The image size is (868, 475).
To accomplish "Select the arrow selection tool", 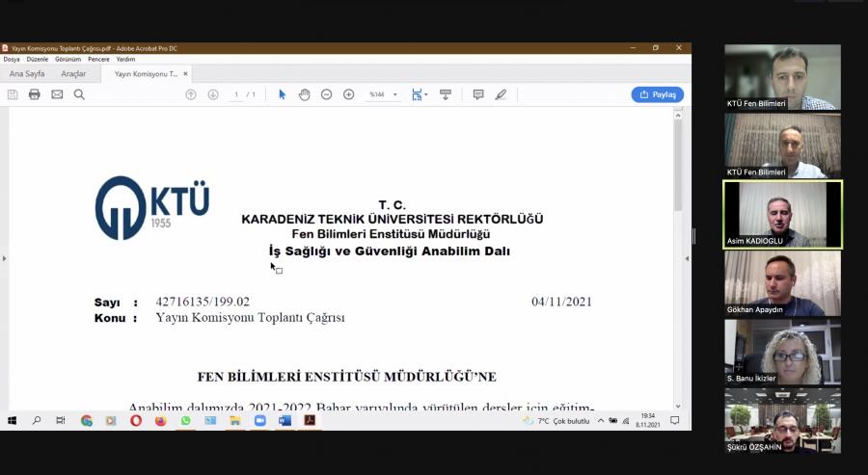I will (282, 94).
